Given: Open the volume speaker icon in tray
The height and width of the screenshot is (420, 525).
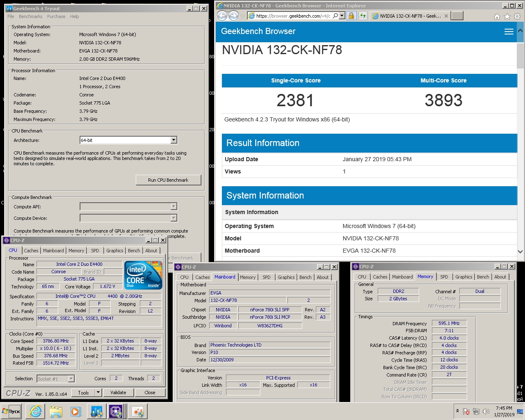Looking at the screenshot, I should pyautogui.click(x=486, y=411).
